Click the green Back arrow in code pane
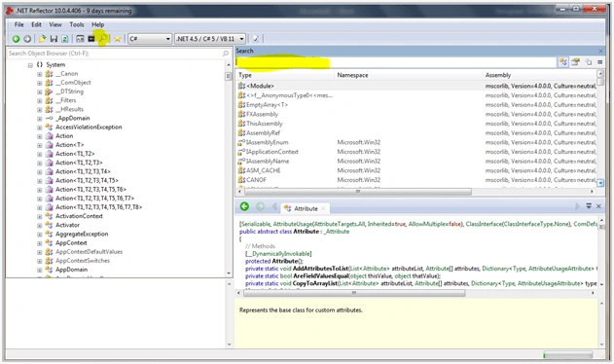This screenshot has width=614, height=364. [x=244, y=206]
